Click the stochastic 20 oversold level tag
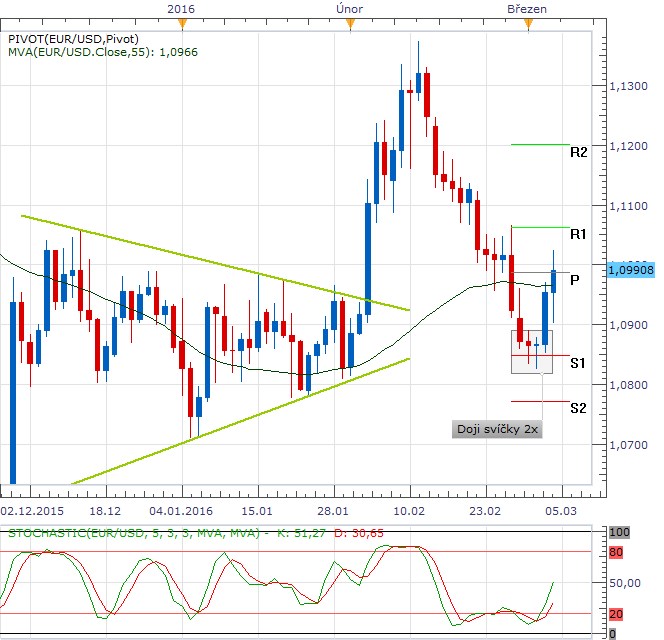664x640 pixels. point(616,614)
